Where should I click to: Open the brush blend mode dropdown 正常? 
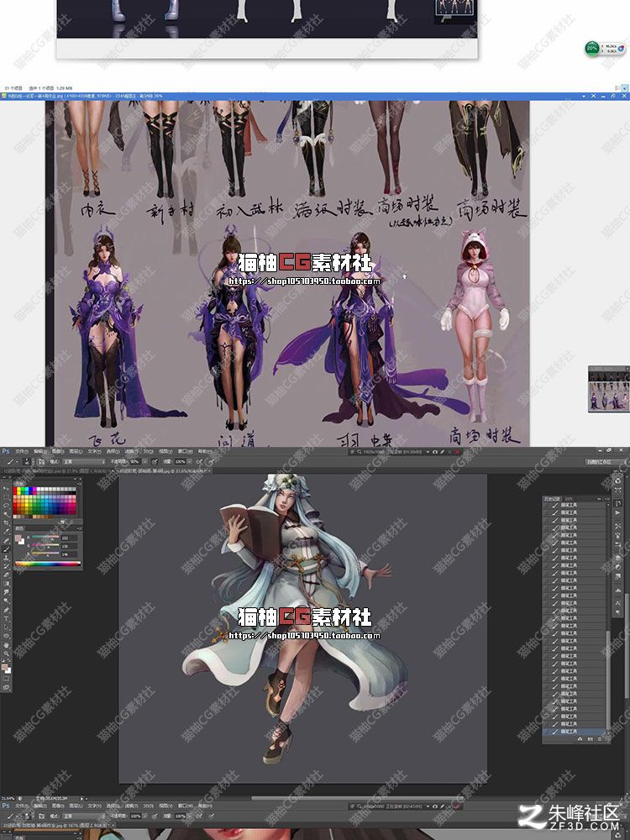[83, 462]
